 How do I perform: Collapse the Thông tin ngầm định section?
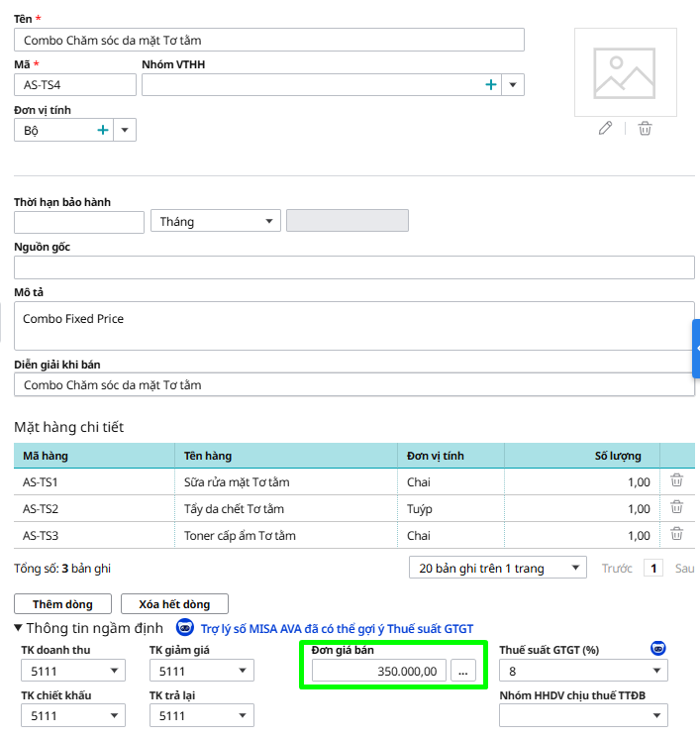coord(19,628)
